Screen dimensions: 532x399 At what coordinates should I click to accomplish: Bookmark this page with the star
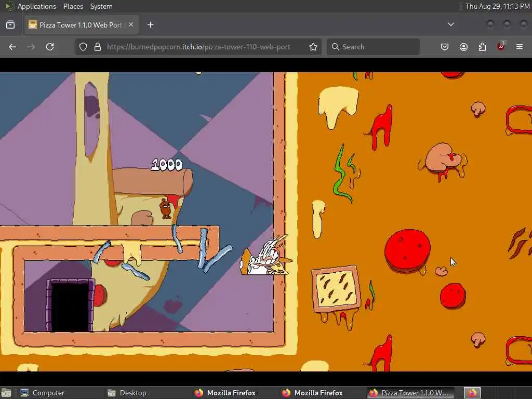coord(313,47)
